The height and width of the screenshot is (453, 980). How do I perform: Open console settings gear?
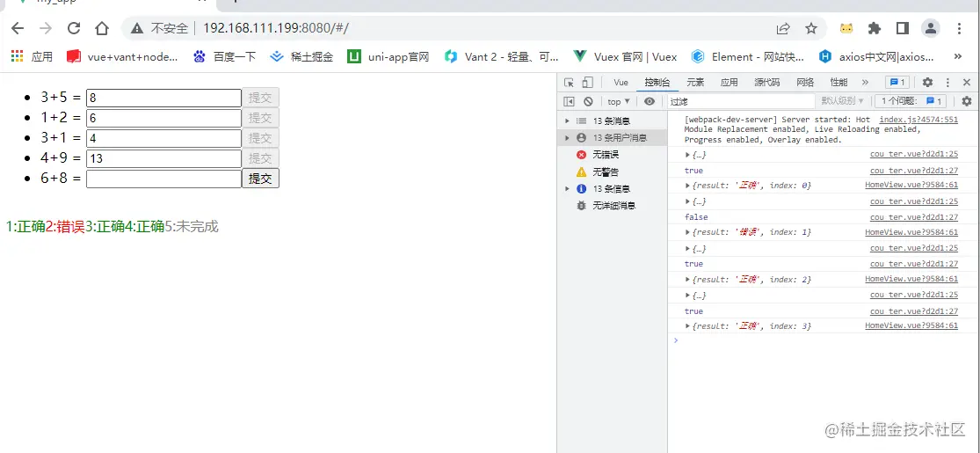(x=967, y=101)
